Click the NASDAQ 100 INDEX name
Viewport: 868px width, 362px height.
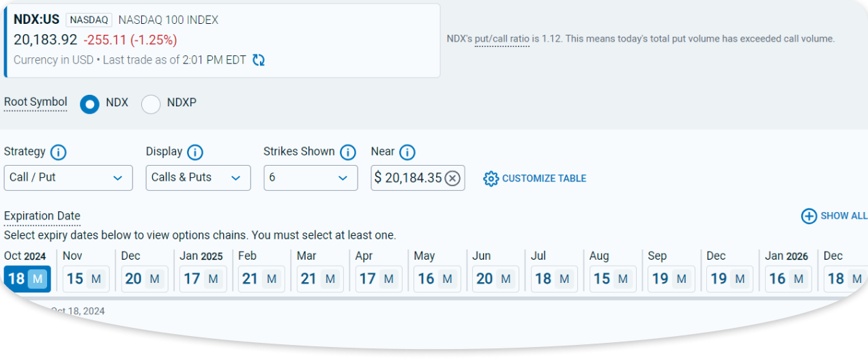(x=169, y=20)
